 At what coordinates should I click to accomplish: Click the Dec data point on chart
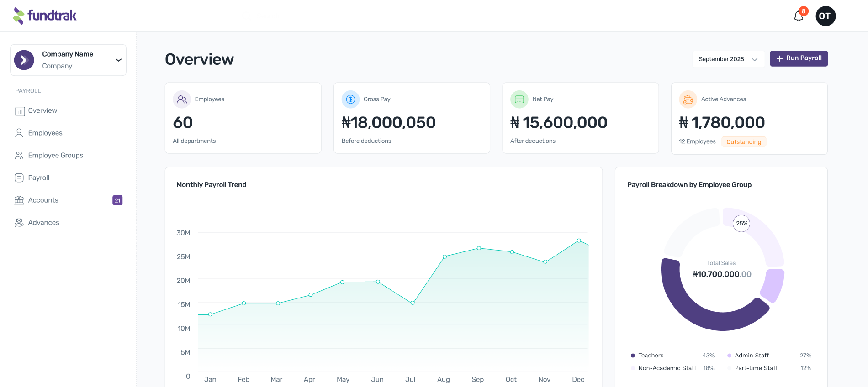[x=579, y=241]
